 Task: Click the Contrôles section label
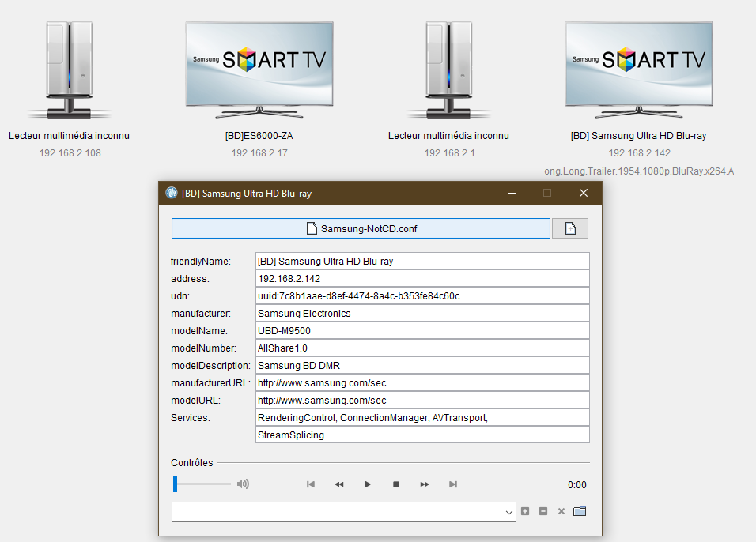click(192, 462)
